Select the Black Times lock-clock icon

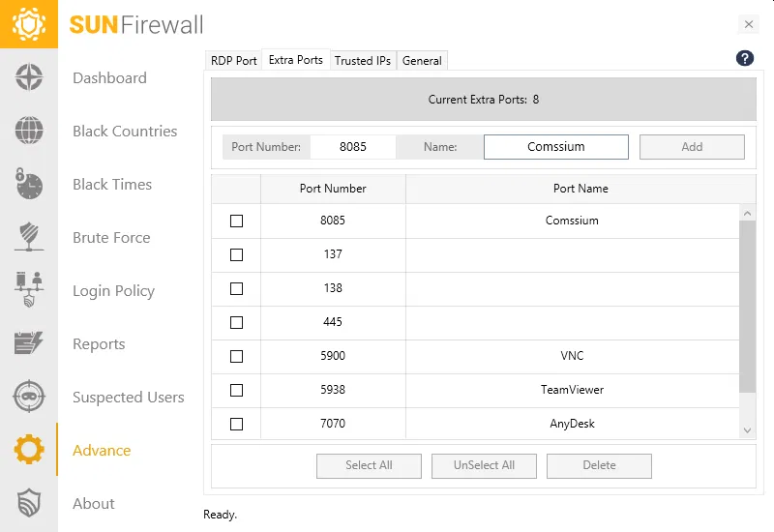pyautogui.click(x=29, y=184)
